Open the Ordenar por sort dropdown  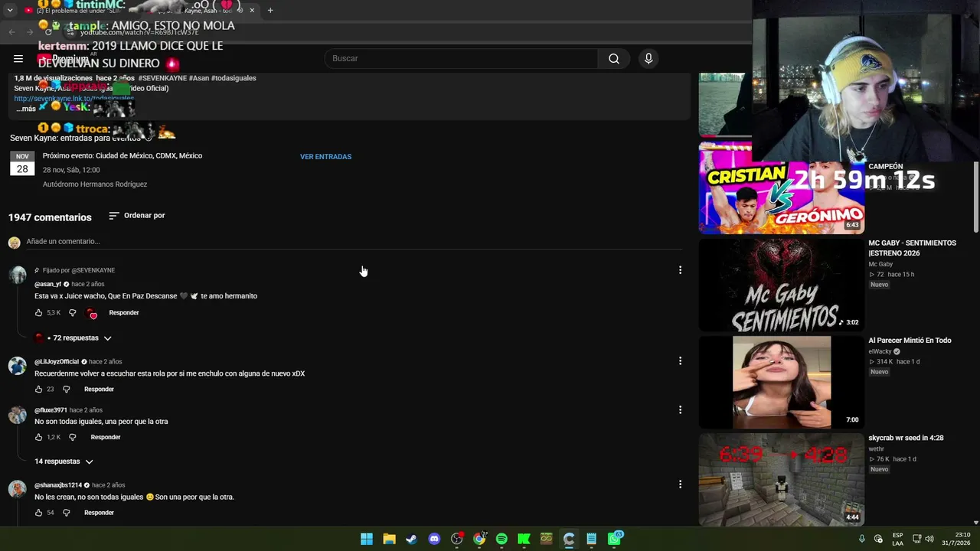click(x=137, y=216)
